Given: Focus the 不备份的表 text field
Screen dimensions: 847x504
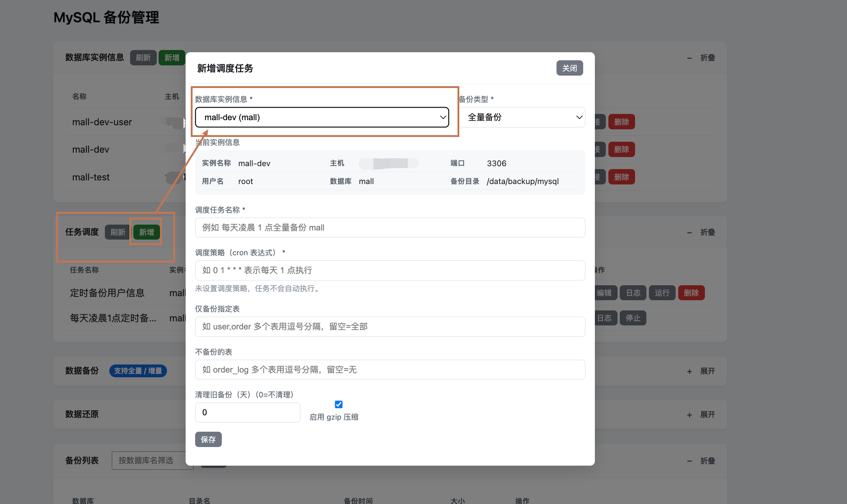Looking at the screenshot, I should click(390, 370).
